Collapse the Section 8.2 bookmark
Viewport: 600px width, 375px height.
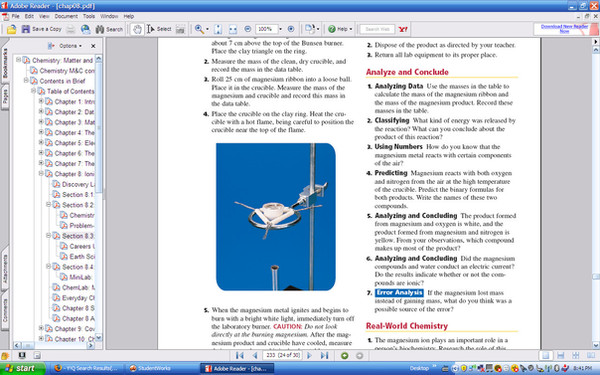49,204
